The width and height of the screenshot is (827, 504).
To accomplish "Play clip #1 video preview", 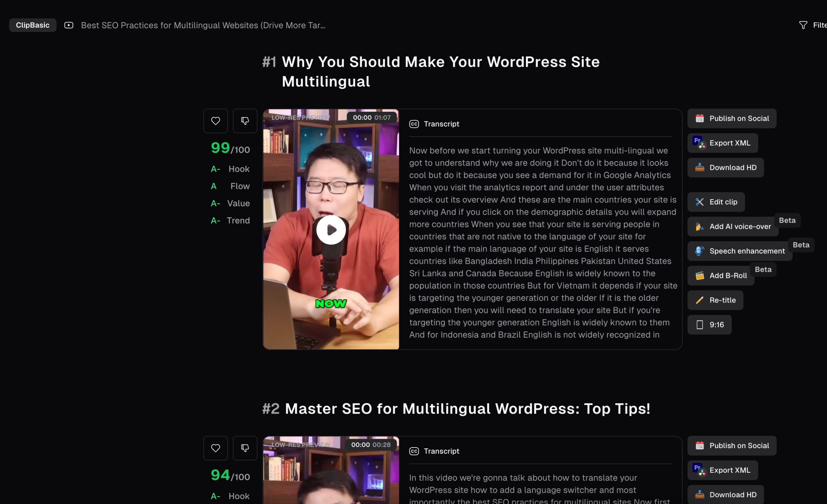I will (331, 230).
